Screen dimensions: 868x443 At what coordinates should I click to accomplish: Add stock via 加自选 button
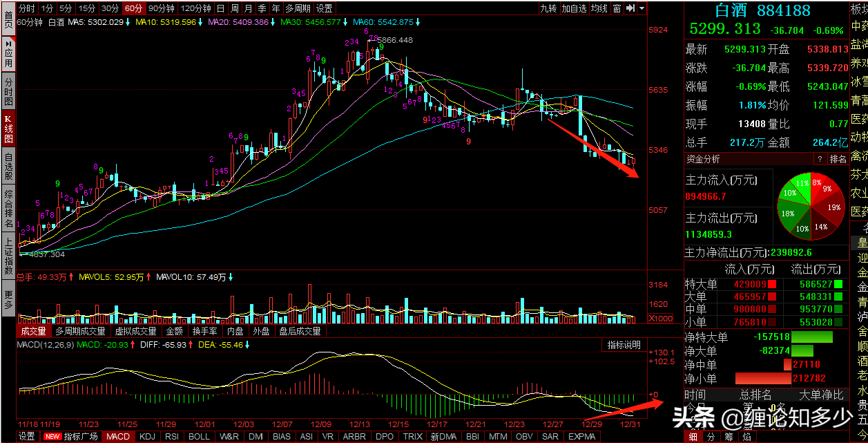(574, 8)
